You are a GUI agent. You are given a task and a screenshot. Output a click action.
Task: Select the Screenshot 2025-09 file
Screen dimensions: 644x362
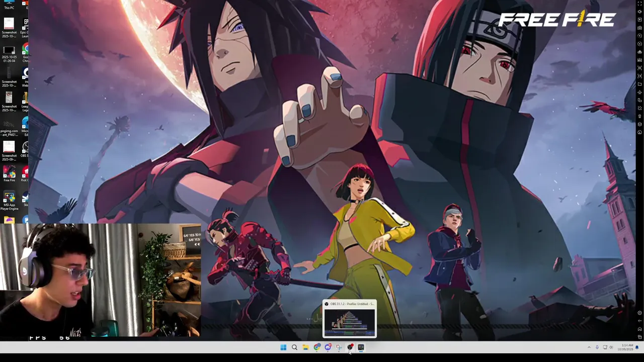pos(9,151)
